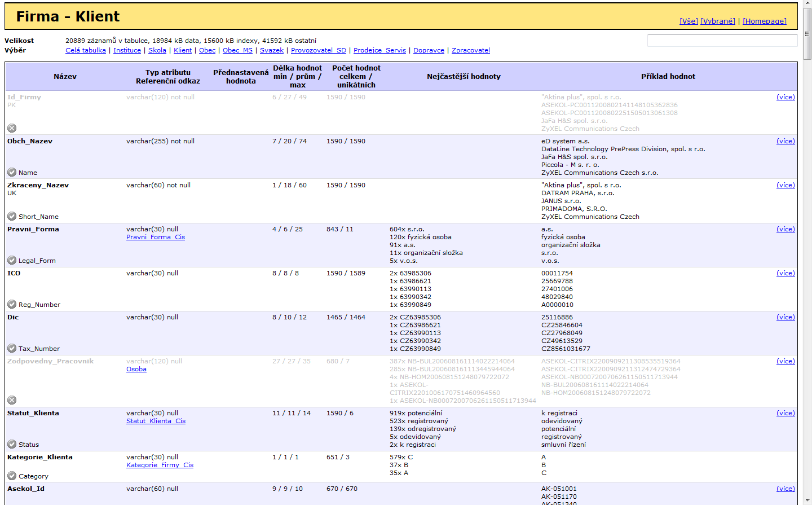Show more values for Zkraceny_Nazev (více)
Viewport: 812px width, 505px height.
pos(785,185)
